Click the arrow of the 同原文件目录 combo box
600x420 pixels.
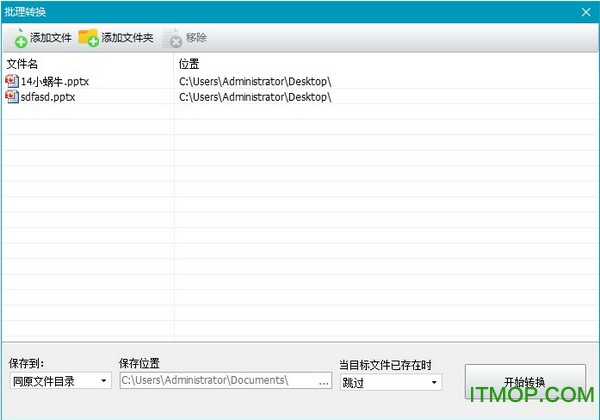(x=104, y=381)
